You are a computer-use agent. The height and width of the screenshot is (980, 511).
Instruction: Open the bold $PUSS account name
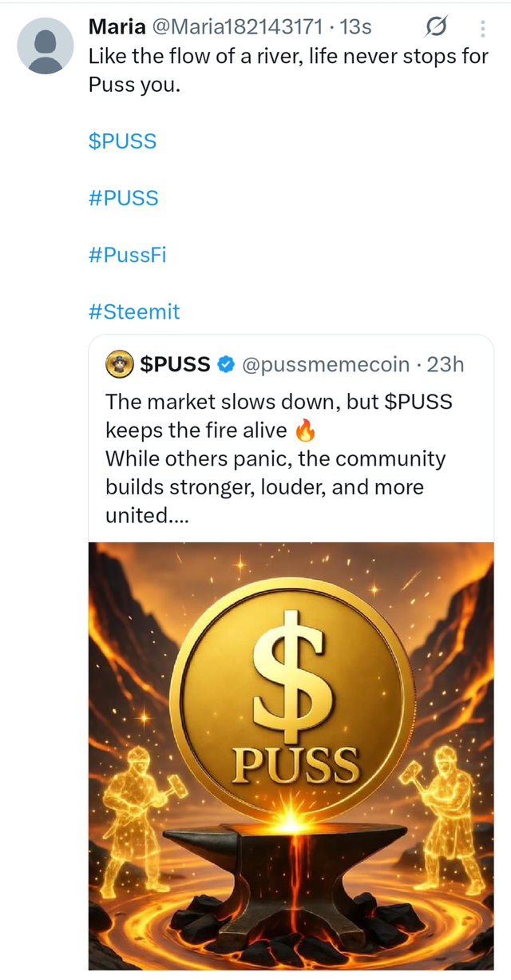click(x=175, y=365)
